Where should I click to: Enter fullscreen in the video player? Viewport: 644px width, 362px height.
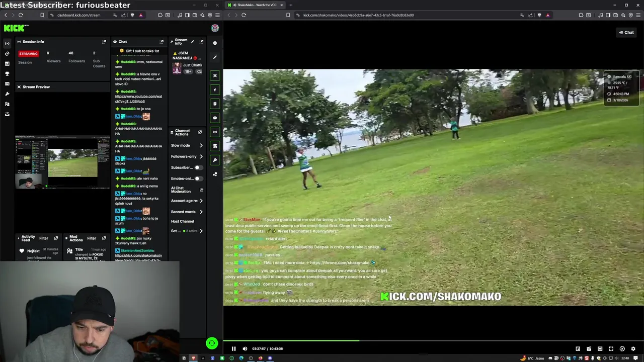(x=611, y=348)
